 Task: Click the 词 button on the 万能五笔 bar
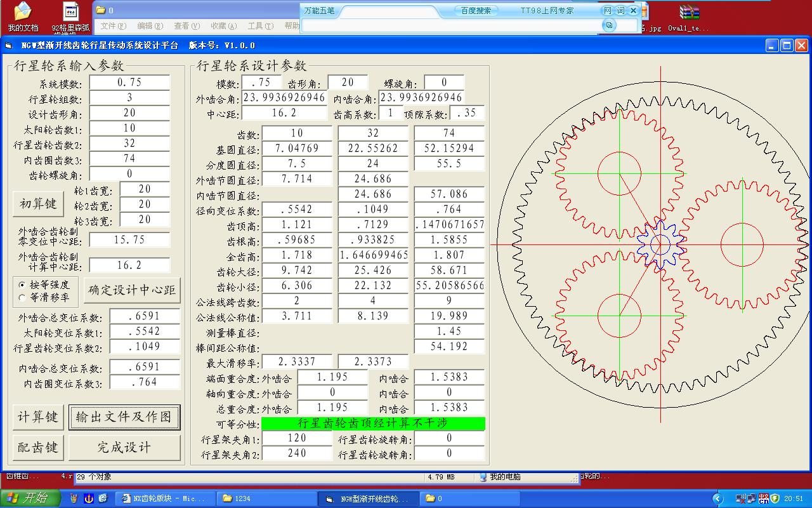(x=620, y=11)
